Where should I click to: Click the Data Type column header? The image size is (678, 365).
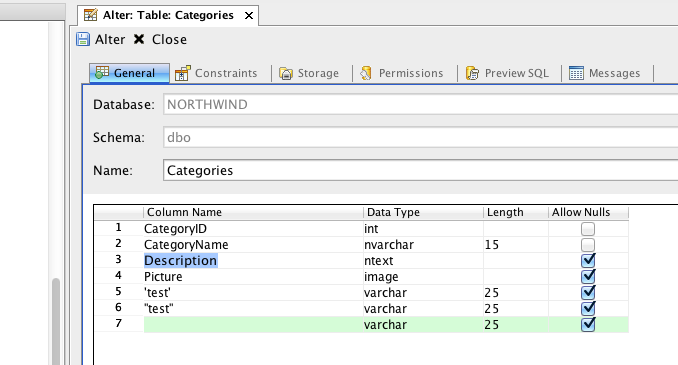point(423,212)
